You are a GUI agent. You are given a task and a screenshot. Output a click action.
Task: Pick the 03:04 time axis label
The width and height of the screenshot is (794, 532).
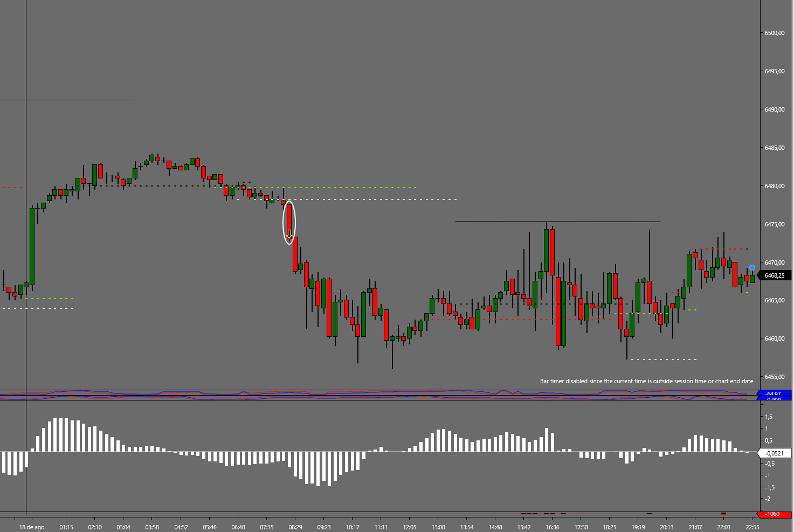123,527
